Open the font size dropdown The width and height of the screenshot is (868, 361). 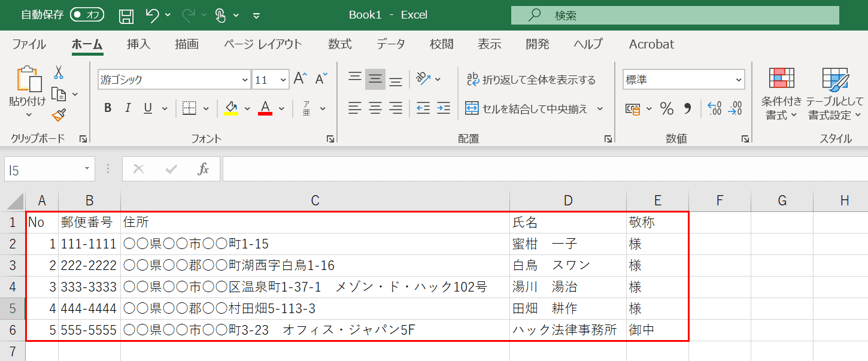click(x=283, y=79)
